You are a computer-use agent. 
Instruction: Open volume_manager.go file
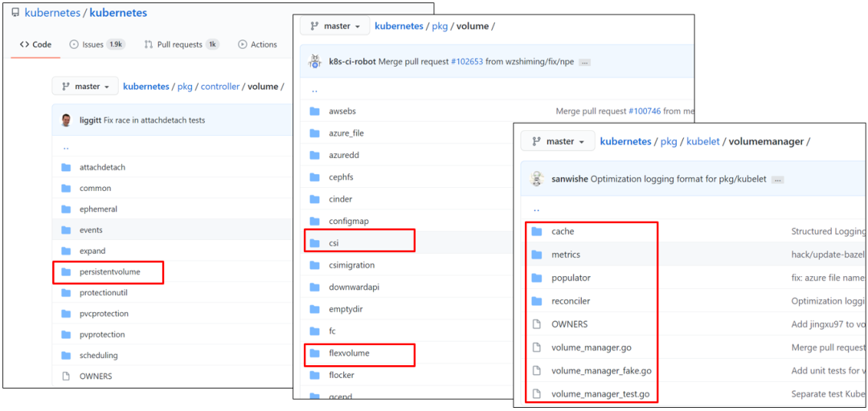click(x=592, y=348)
